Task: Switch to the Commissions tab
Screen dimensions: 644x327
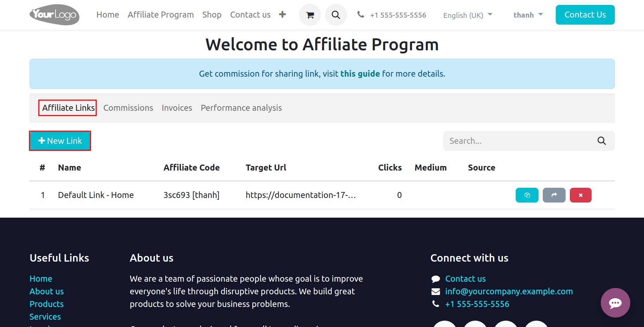Action: 128,108
